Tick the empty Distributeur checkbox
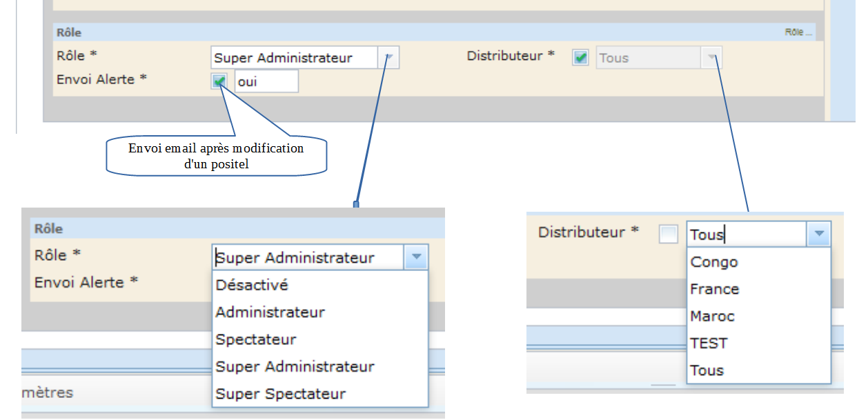Image resolution: width=868 pixels, height=420 pixels. (x=668, y=234)
